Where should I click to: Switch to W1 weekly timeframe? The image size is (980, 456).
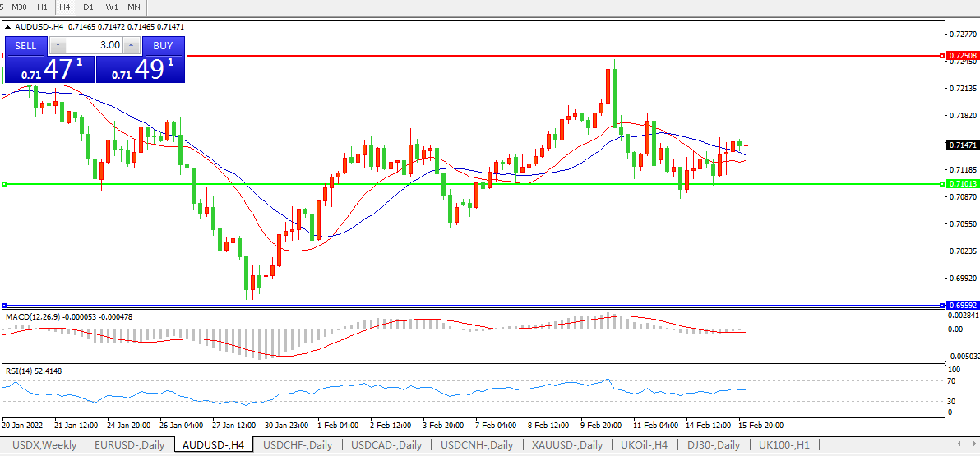(111, 7)
